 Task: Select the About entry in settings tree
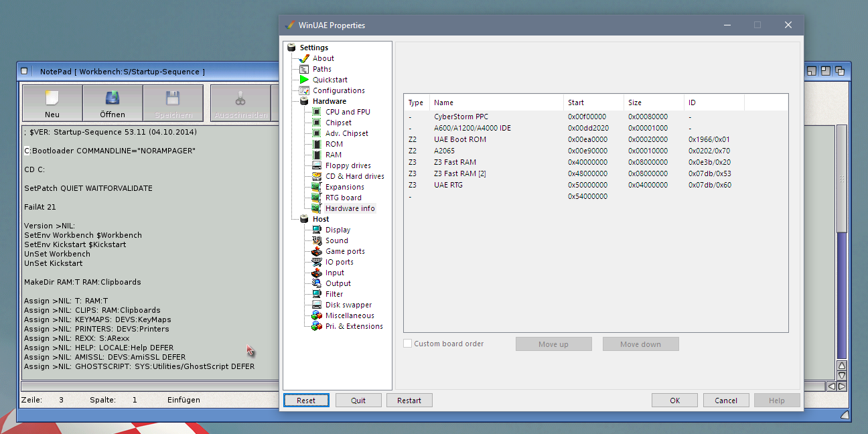click(x=323, y=58)
